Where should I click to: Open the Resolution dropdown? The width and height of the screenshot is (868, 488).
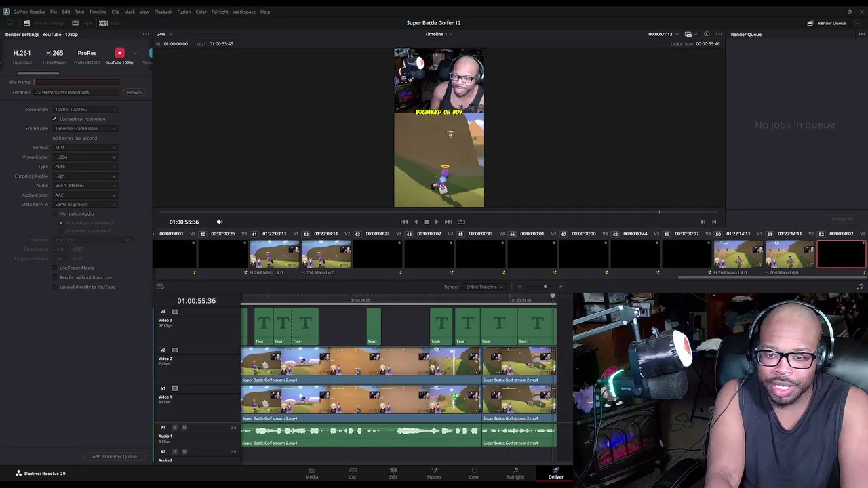click(x=85, y=109)
